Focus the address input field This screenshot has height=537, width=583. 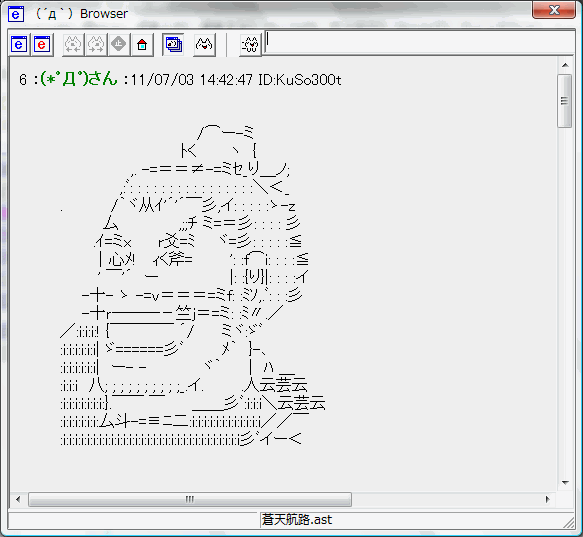pyautogui.click(x=419, y=43)
